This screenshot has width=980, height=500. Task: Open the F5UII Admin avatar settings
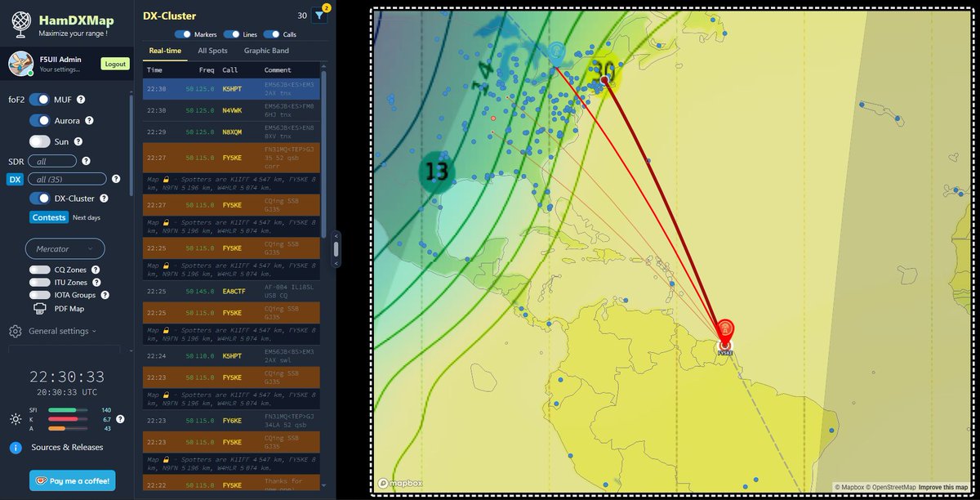(x=21, y=64)
